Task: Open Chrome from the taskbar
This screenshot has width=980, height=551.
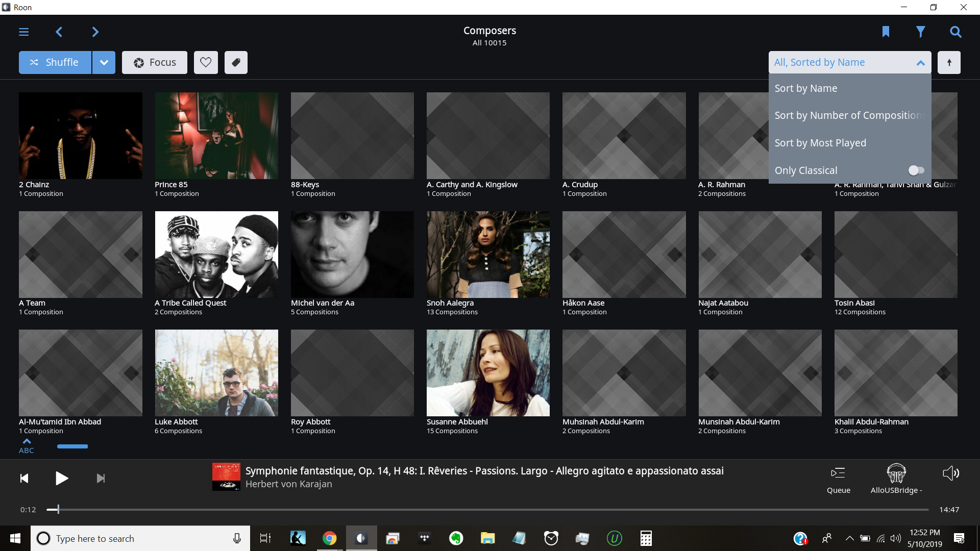Action: 329,538
